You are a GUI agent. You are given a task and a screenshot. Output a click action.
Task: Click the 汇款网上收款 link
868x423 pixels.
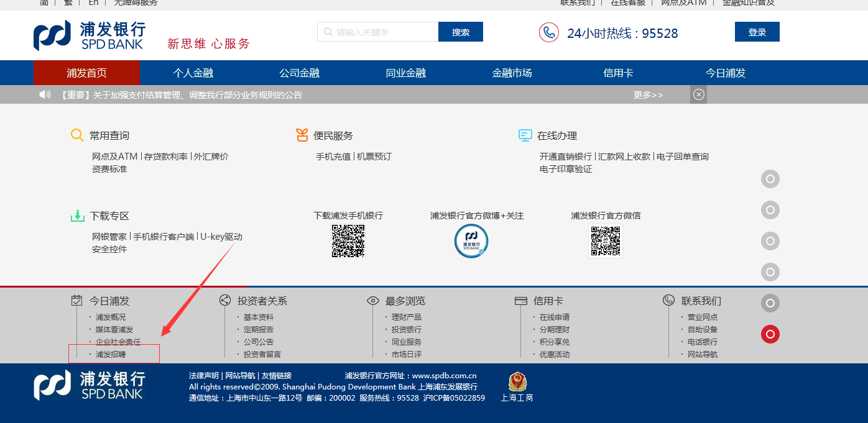624,157
